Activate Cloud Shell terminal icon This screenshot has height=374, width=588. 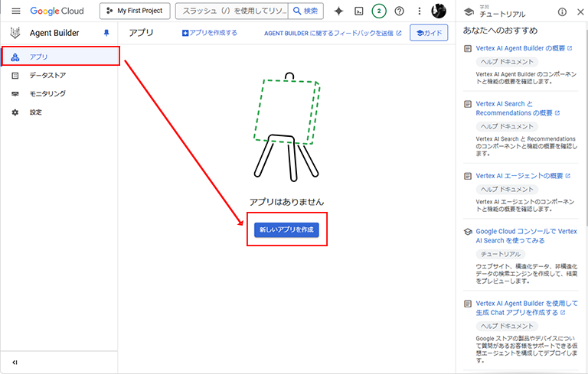359,11
